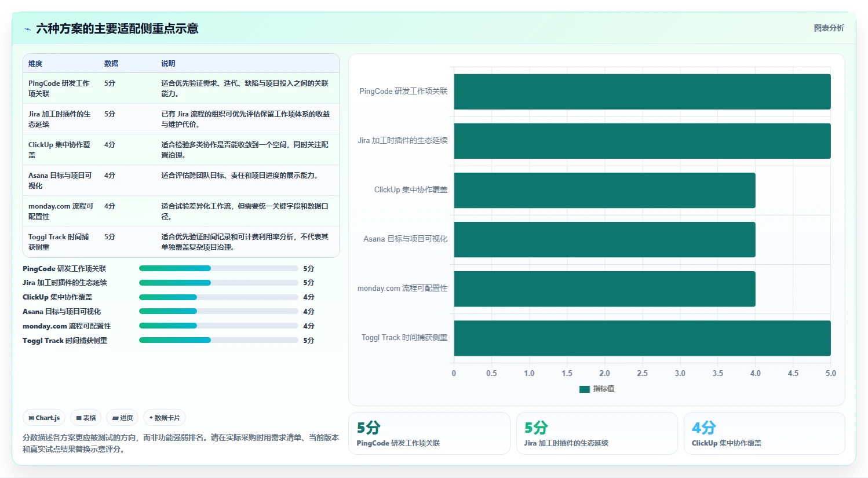The width and height of the screenshot is (868, 478).
Task: Click the progress list label monday.com 流程可配置性
Action: click(67, 326)
